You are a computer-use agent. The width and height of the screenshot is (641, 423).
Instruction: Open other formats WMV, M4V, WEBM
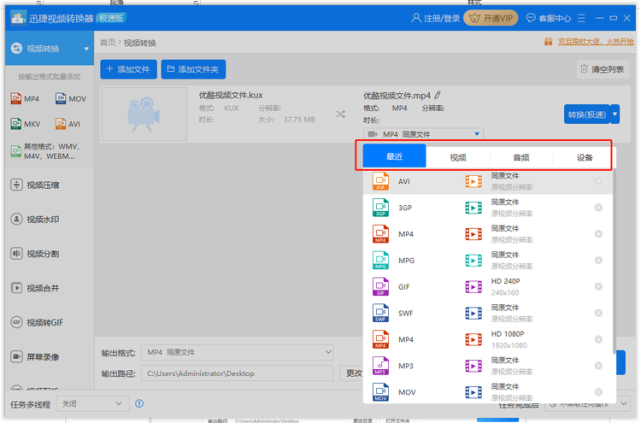pos(46,151)
